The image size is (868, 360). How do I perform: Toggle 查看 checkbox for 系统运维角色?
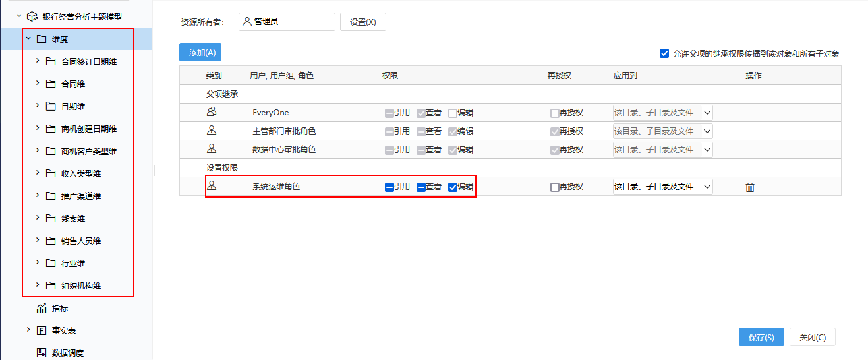click(421, 187)
